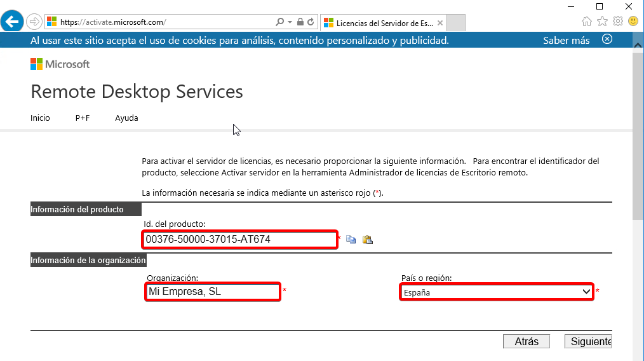
Task: Open the address bar autocomplete dropdown arrow
Action: [290, 22]
